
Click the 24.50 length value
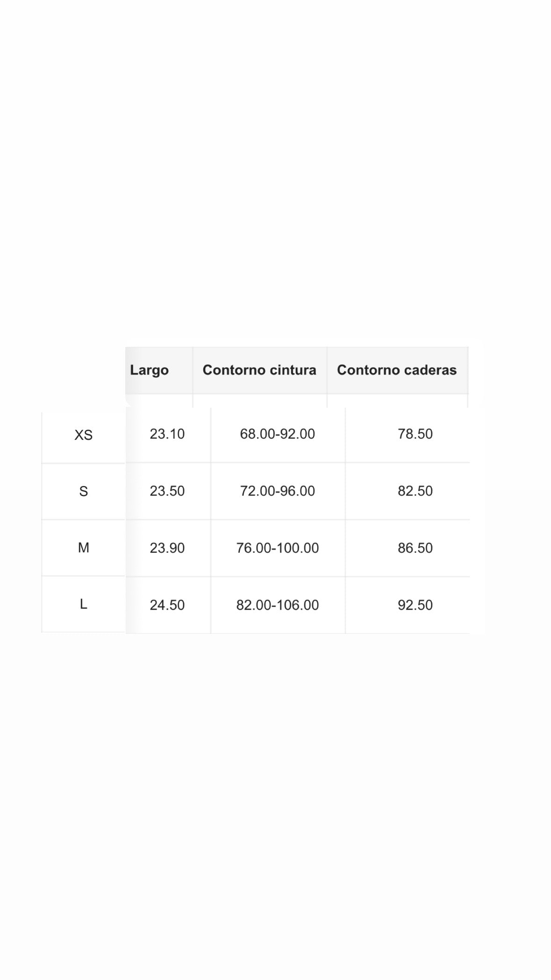(x=167, y=605)
